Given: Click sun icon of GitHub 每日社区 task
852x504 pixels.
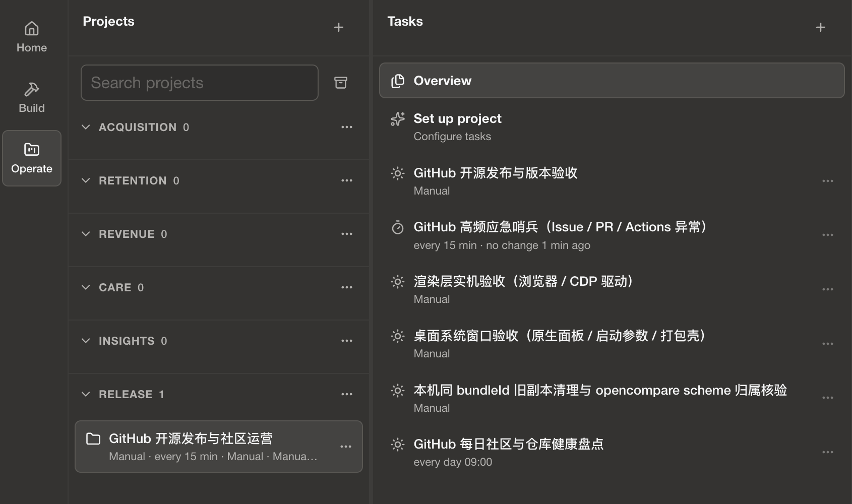Looking at the screenshot, I should (398, 445).
